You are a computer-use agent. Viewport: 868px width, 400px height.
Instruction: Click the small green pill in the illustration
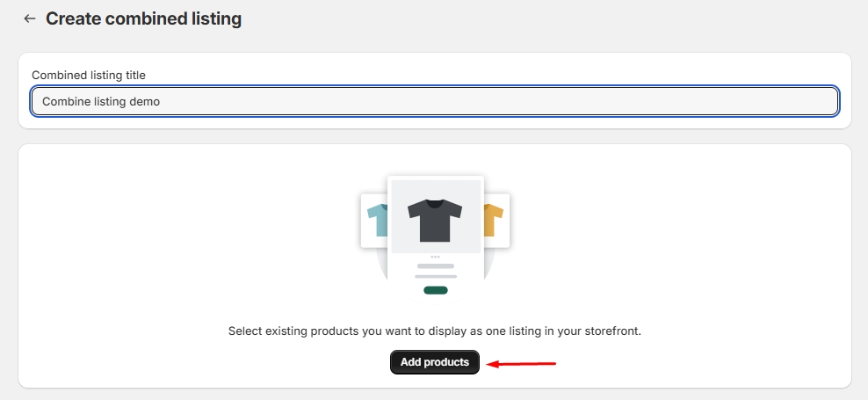click(435, 290)
